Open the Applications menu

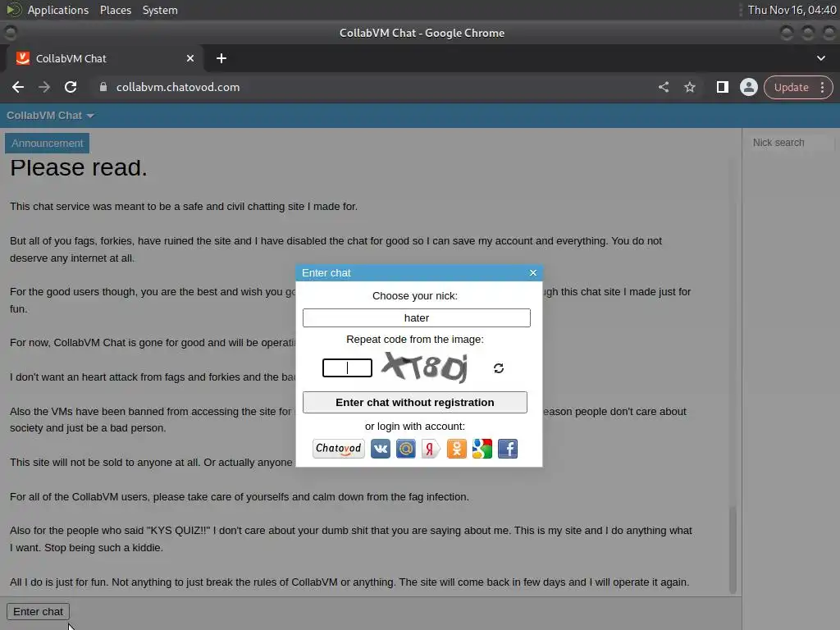click(58, 10)
